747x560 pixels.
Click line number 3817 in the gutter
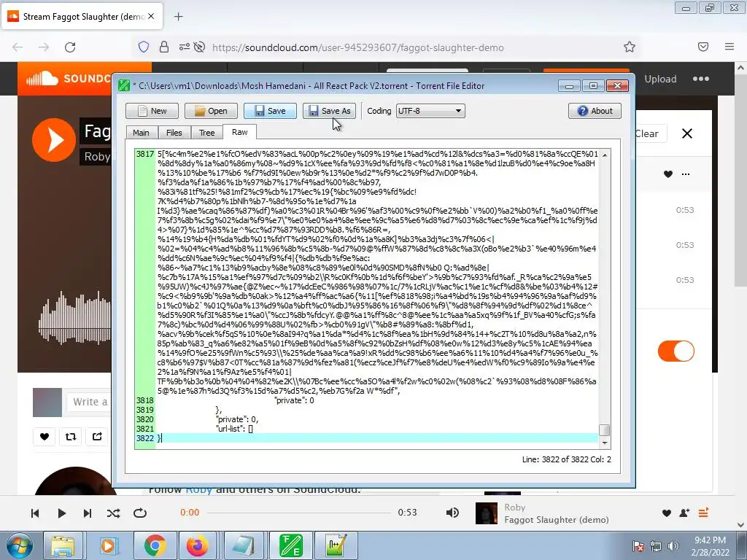click(145, 154)
